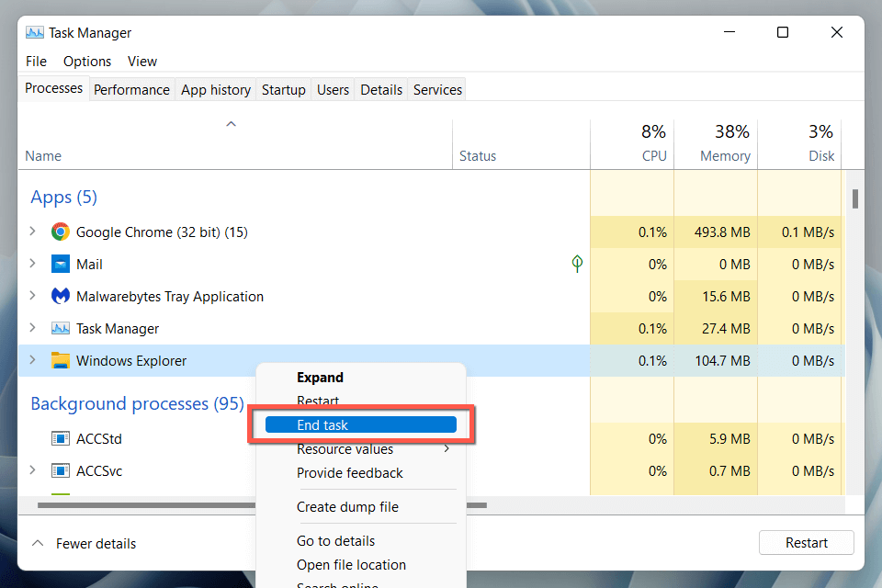Click the Windows Explorer folder icon
Screen dimensions: 882x588
(61, 361)
